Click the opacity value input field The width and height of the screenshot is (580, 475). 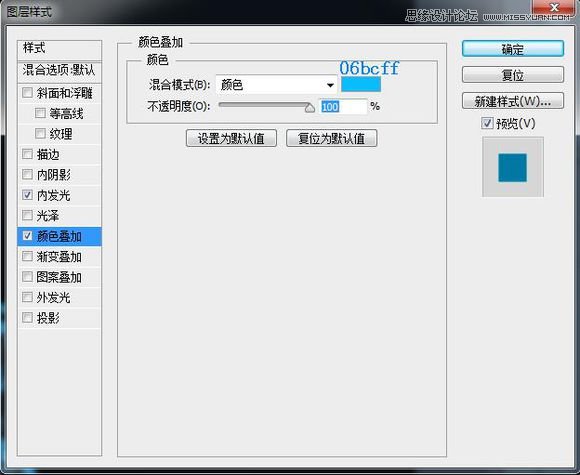coord(343,107)
